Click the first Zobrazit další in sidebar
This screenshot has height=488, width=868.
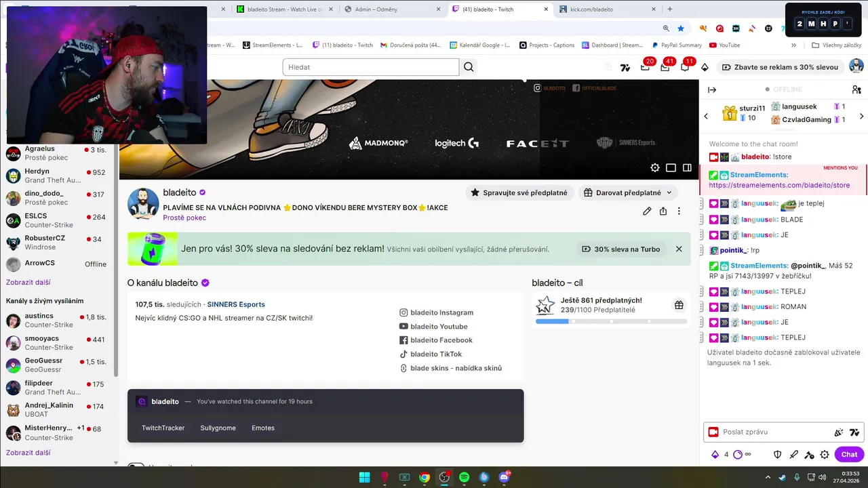point(28,282)
